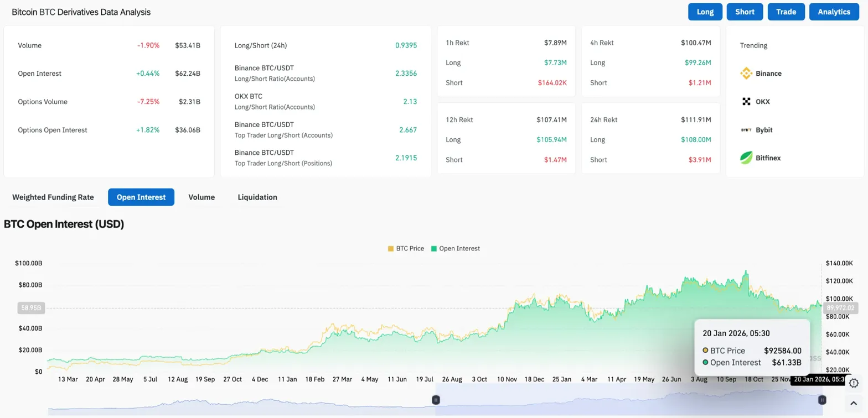
Task: Click the Long button
Action: [x=705, y=12]
